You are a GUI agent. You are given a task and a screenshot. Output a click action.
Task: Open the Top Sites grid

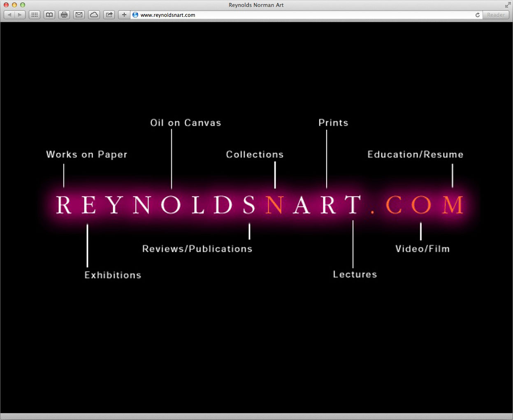[x=35, y=15]
